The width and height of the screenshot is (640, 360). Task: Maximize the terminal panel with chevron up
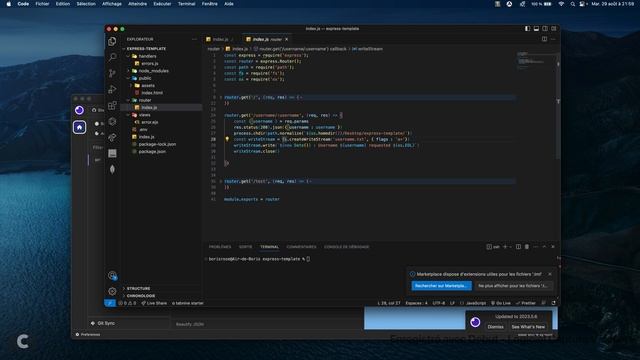coord(544,247)
